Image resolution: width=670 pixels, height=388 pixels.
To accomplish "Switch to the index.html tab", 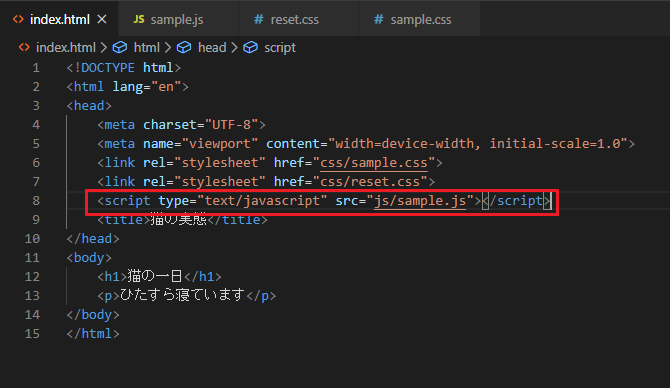I will (59, 19).
